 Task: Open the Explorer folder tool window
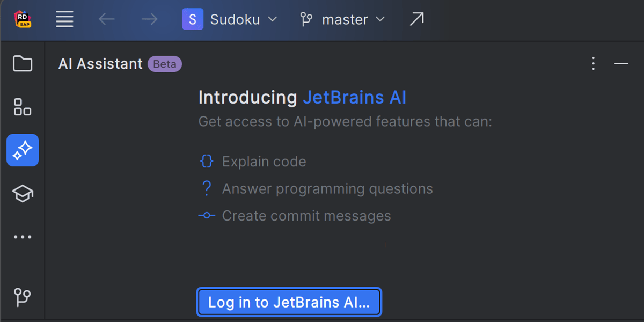coord(23,64)
